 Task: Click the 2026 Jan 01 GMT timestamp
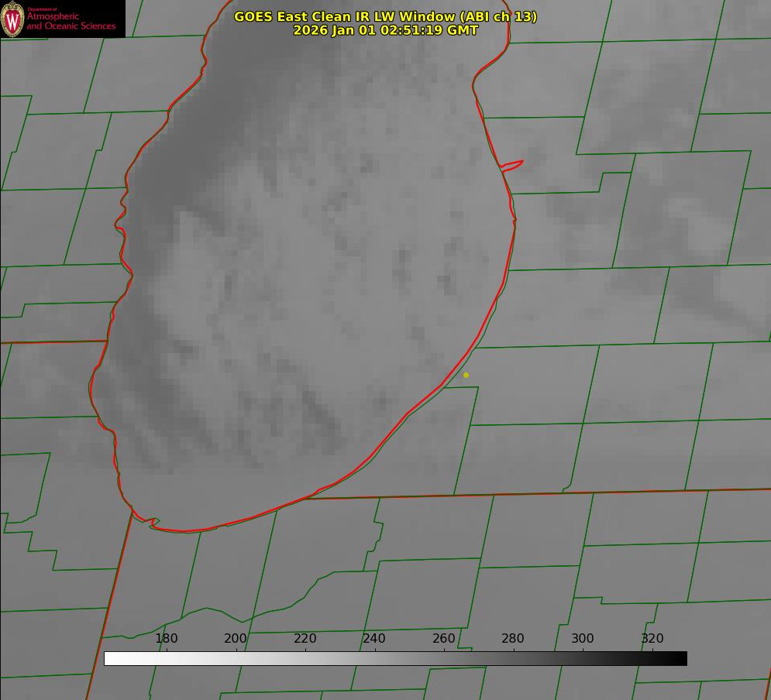pos(386,30)
